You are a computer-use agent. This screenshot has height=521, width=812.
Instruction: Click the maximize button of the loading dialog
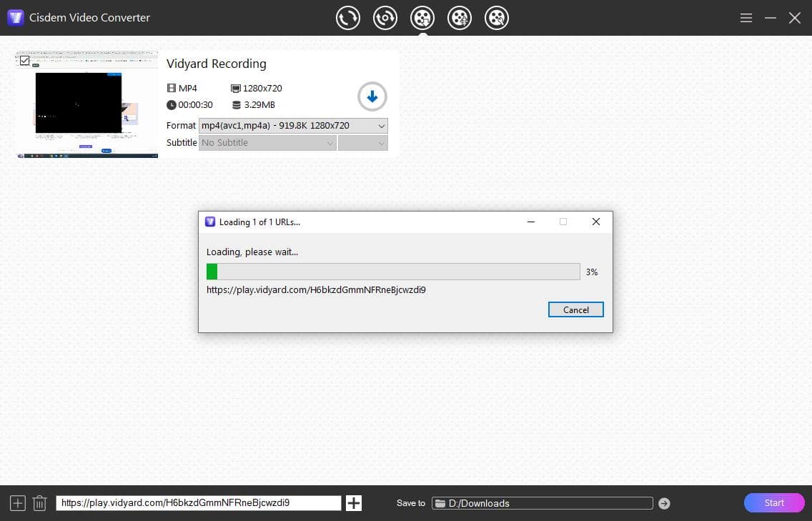click(563, 222)
